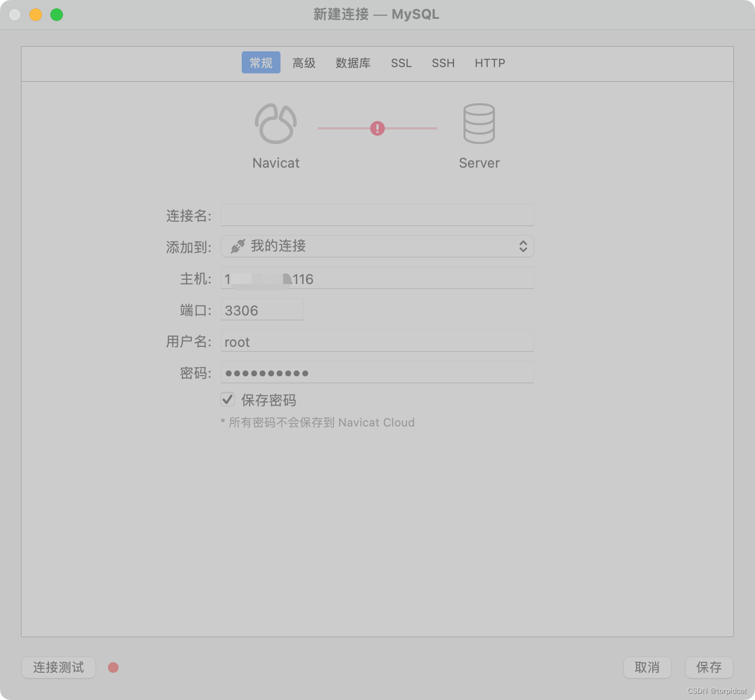
Task: Click the 保存 button
Action: (x=709, y=668)
